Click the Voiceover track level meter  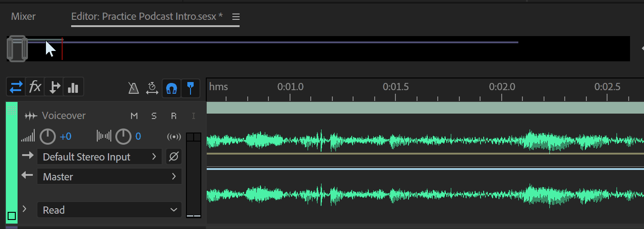[194, 175]
